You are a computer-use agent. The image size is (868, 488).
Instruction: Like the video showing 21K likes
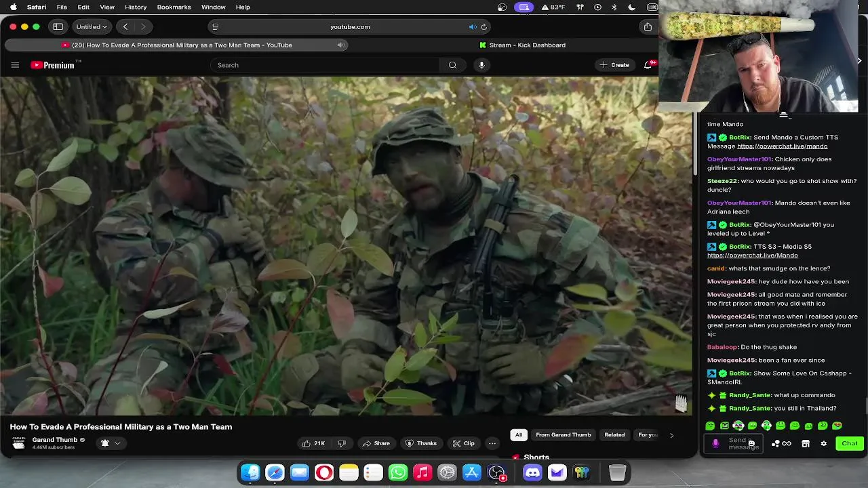pos(313,443)
